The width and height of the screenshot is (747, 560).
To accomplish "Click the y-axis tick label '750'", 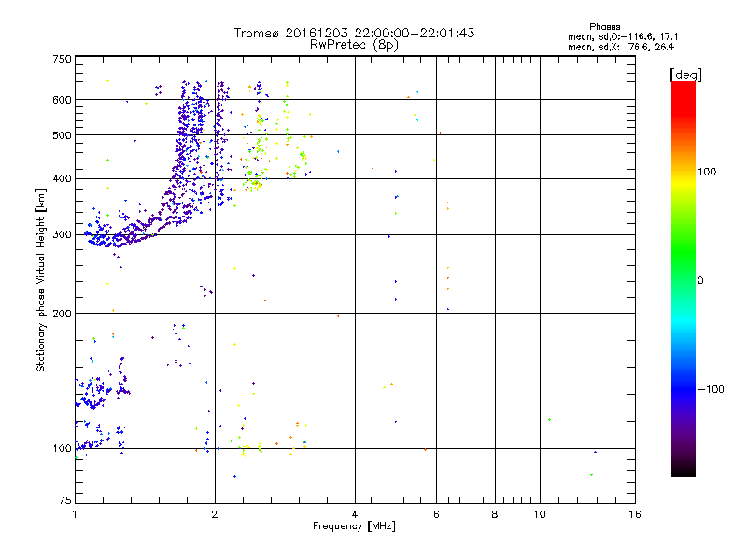I will 62,59.
